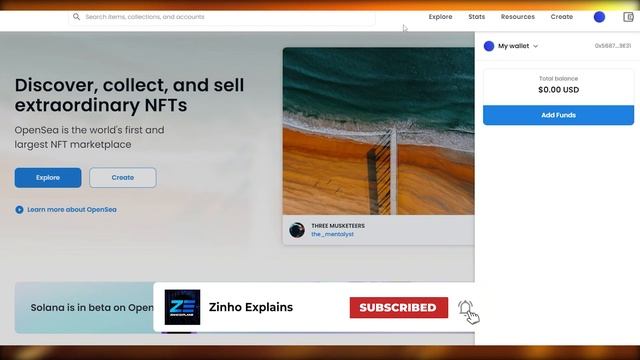Open the Resources menu
This screenshot has height=360, width=640.
tap(518, 17)
